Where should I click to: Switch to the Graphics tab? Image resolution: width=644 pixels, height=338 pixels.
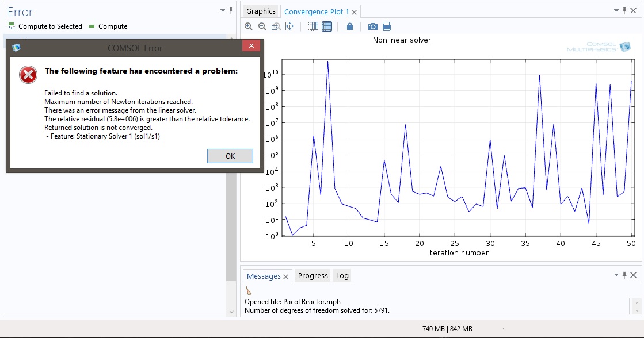coord(261,11)
